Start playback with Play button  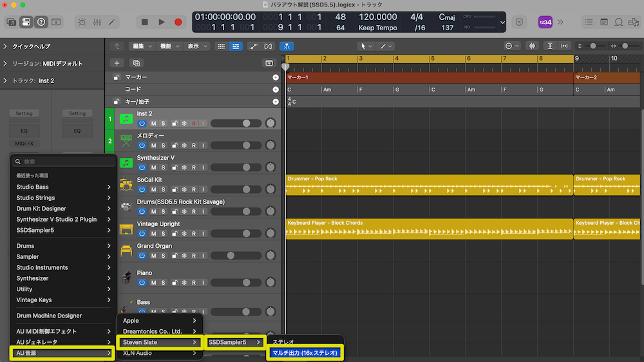point(162,22)
